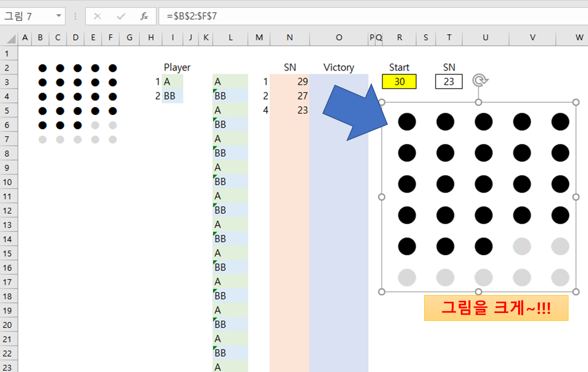Image resolution: width=588 pixels, height=372 pixels.
Task: Click the Player header cell
Action: click(177, 67)
